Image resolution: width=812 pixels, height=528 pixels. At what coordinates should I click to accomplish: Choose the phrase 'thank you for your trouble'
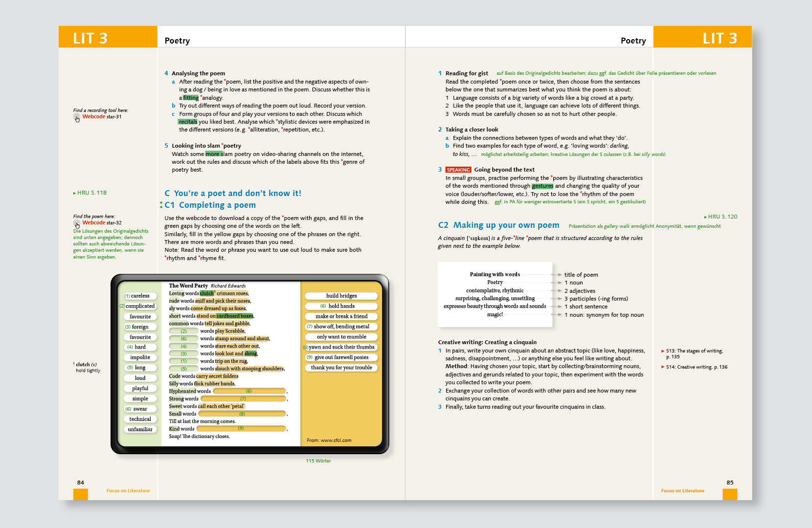pos(341,368)
